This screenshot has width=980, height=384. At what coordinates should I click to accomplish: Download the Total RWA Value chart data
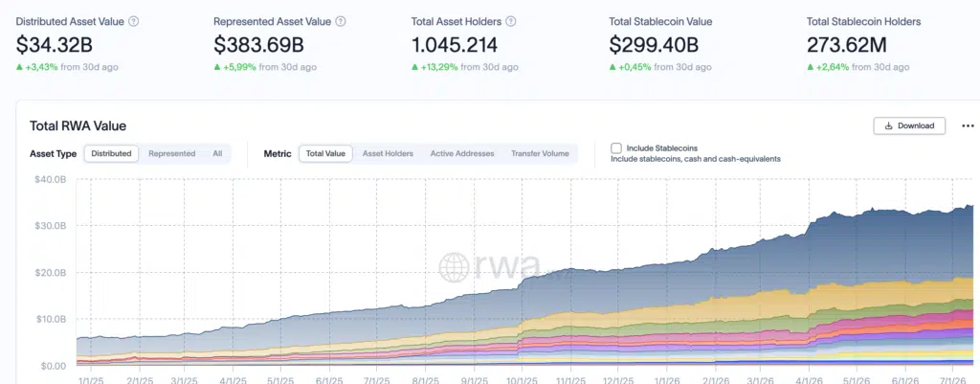pyautogui.click(x=909, y=125)
